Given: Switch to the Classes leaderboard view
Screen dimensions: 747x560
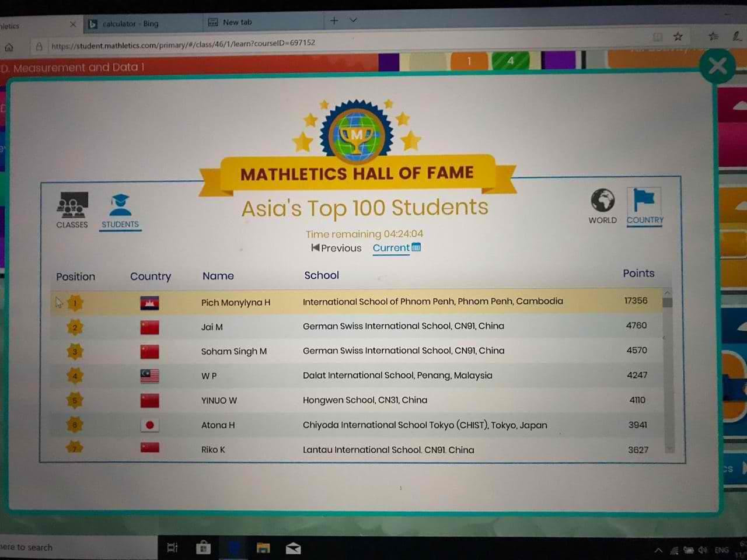Looking at the screenshot, I should [x=72, y=211].
